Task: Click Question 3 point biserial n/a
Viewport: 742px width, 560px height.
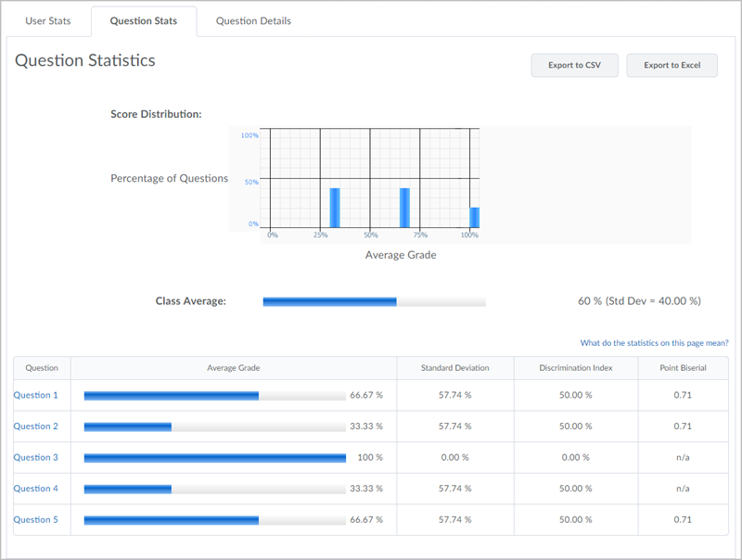Action: click(x=683, y=457)
